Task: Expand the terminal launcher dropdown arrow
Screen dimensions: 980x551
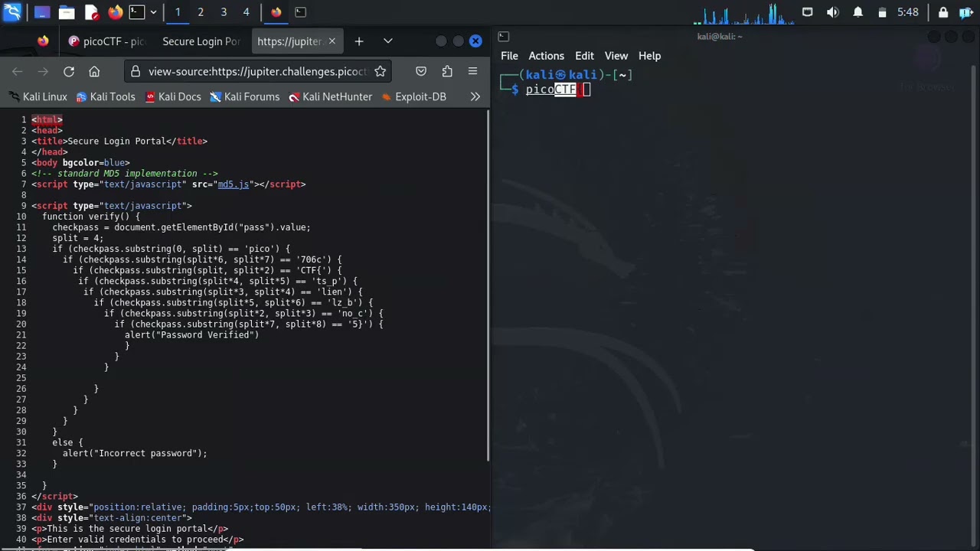Action: click(x=153, y=12)
